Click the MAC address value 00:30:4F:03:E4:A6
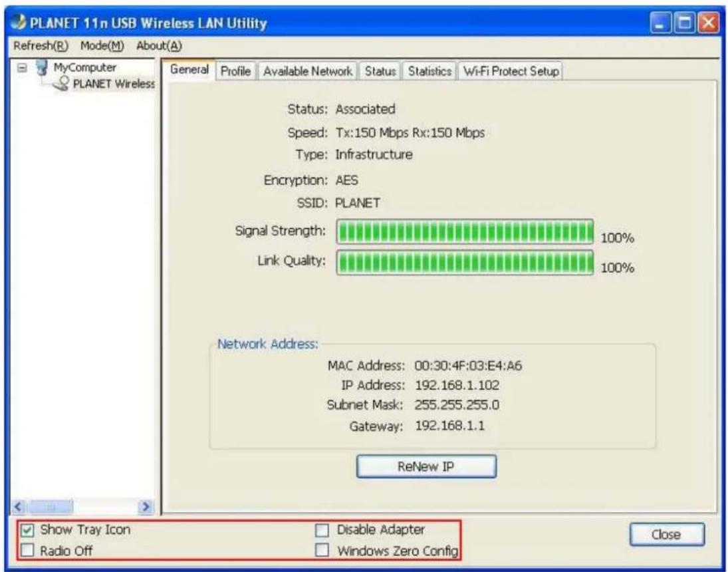This screenshot has width=728, height=572. click(468, 366)
